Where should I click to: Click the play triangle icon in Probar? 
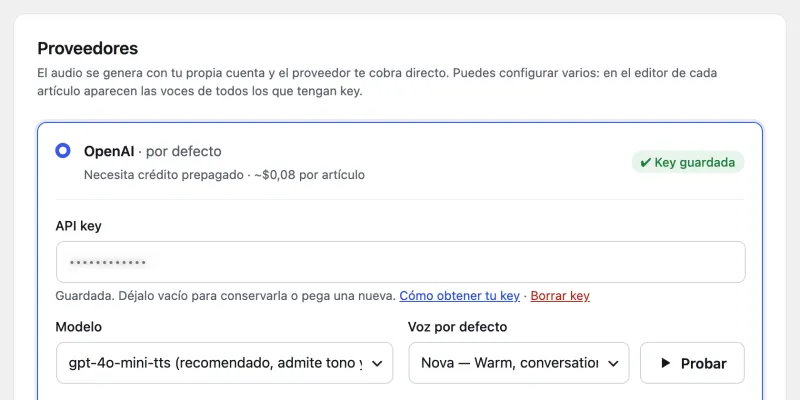point(665,363)
